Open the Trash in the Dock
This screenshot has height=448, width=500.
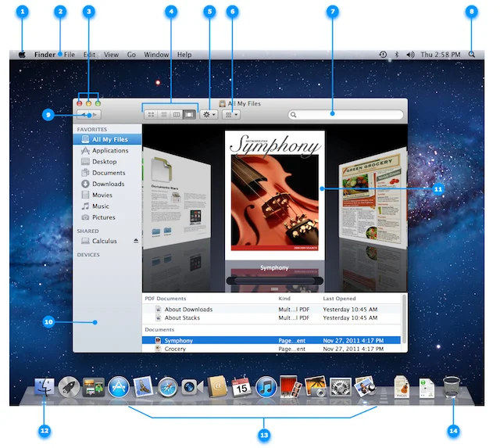(x=453, y=386)
